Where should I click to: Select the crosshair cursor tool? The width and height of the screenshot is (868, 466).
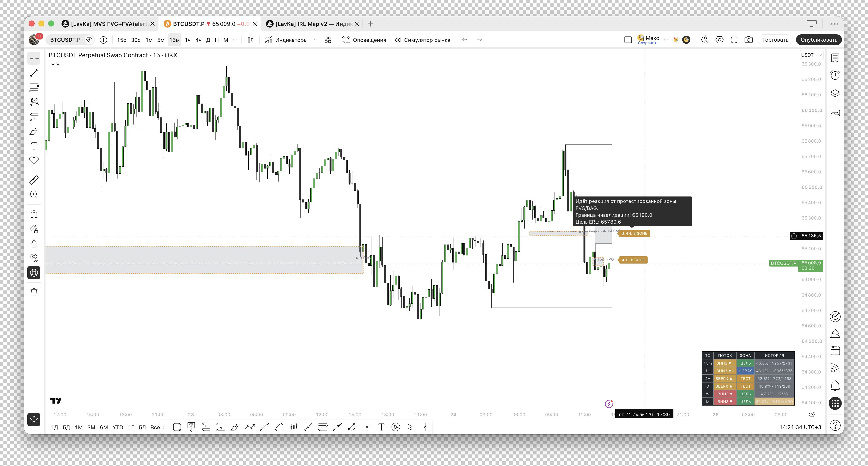point(34,58)
